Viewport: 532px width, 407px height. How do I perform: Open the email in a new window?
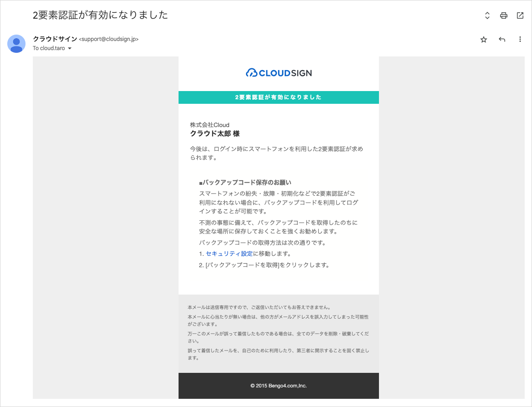point(520,15)
